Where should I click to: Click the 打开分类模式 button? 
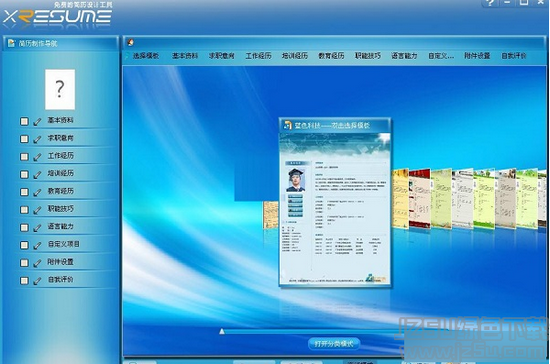click(334, 344)
